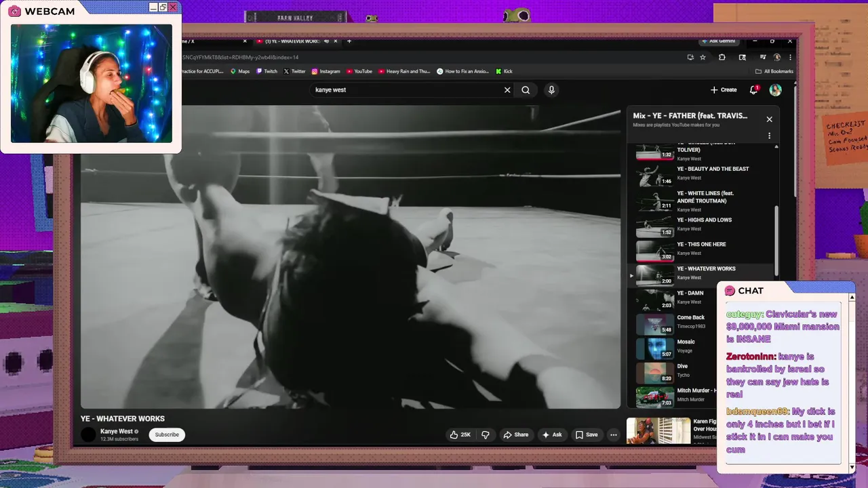Subscribe to the Kanye West channel
The image size is (868, 488).
[x=167, y=434]
